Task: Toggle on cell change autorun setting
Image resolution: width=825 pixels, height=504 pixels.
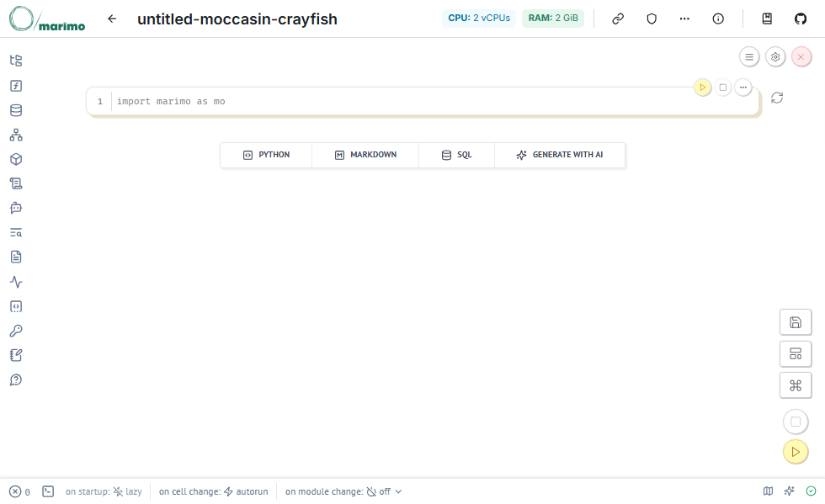Action: pos(214,491)
